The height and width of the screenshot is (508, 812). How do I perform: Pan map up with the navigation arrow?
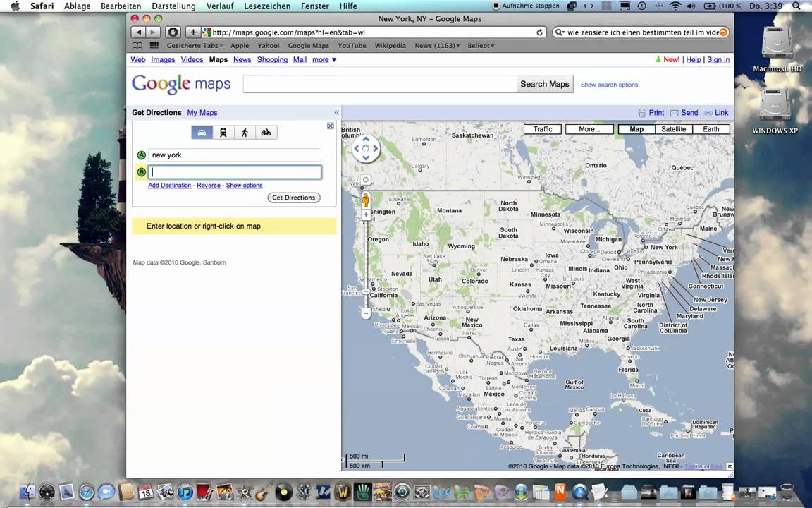[x=366, y=140]
